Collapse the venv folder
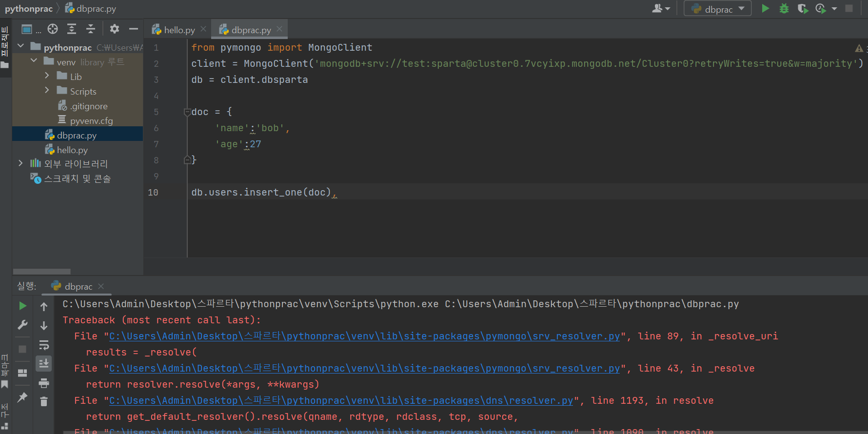This screenshot has width=868, height=434. click(34, 60)
